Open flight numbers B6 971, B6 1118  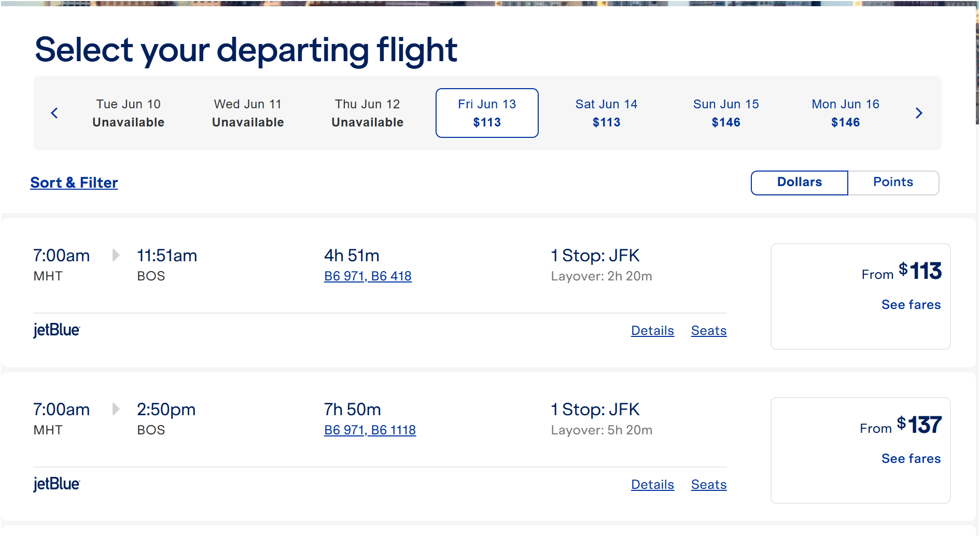370,430
